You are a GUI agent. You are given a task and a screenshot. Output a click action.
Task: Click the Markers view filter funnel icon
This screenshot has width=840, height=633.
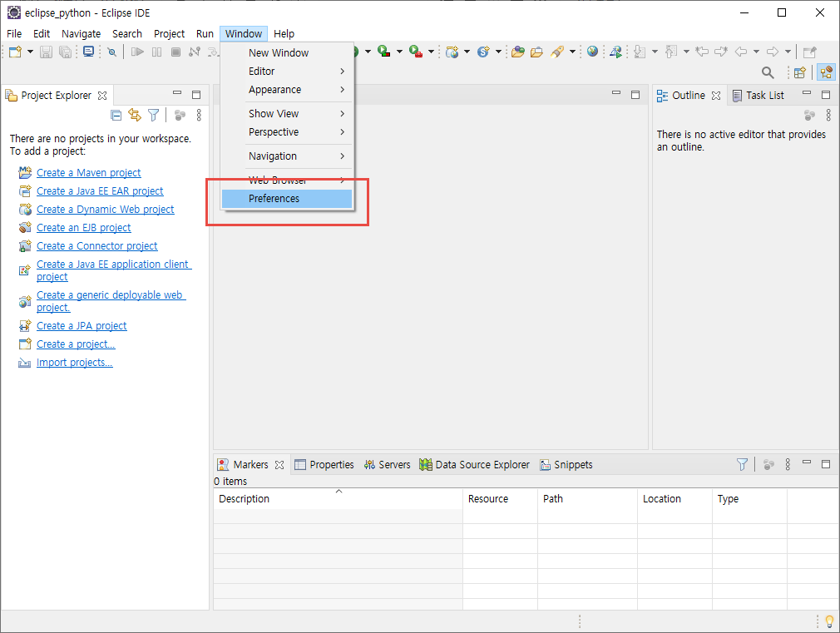pos(742,464)
